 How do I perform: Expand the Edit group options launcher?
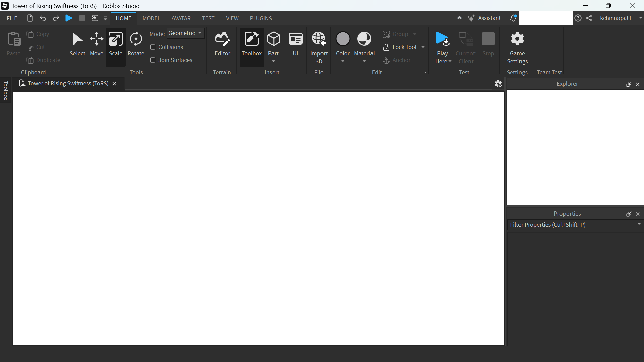425,72
